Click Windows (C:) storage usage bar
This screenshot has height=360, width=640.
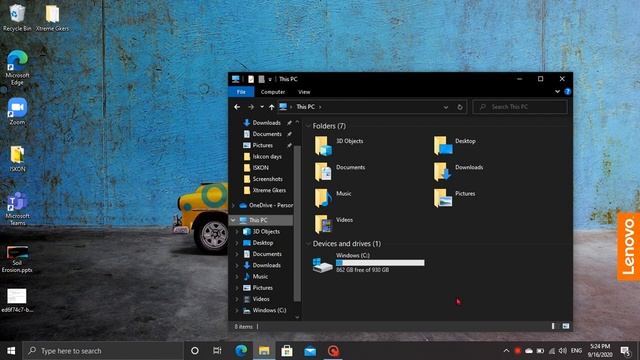[x=380, y=263]
